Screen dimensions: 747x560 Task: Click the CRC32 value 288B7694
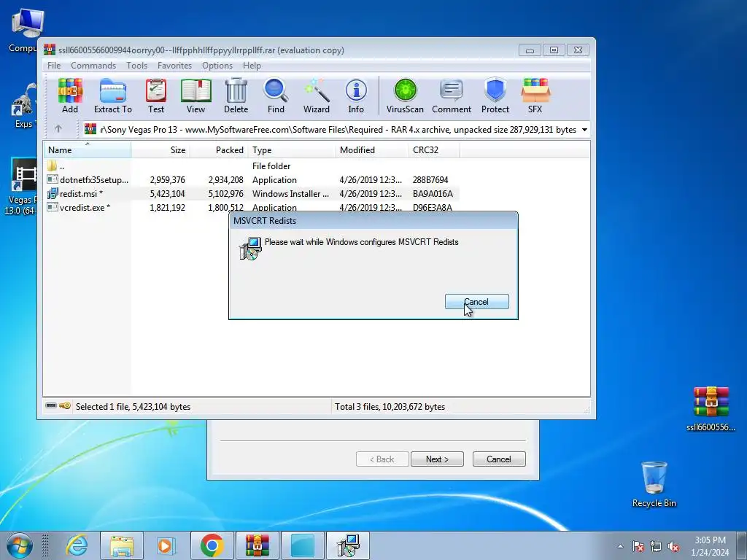(x=430, y=179)
